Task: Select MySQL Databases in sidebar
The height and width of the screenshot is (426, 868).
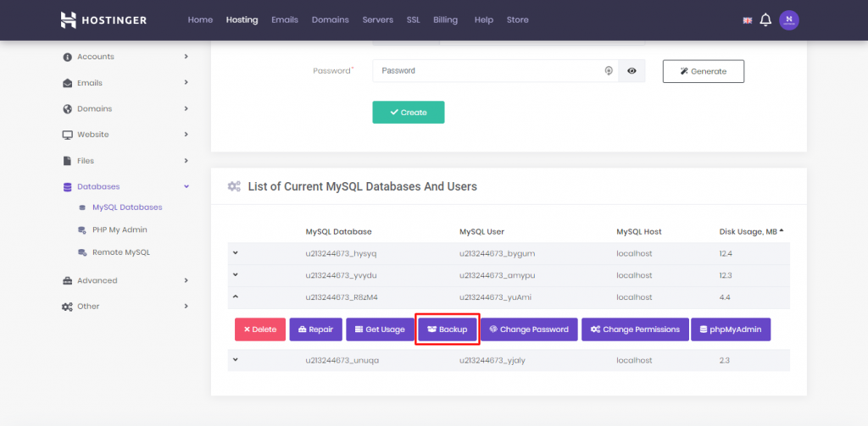Action: coord(127,207)
